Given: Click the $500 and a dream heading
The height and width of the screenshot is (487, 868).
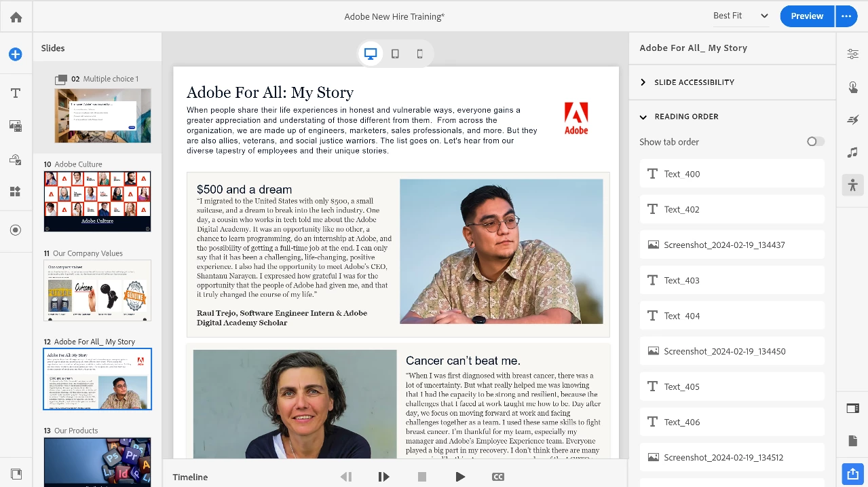Looking at the screenshot, I should (x=244, y=190).
